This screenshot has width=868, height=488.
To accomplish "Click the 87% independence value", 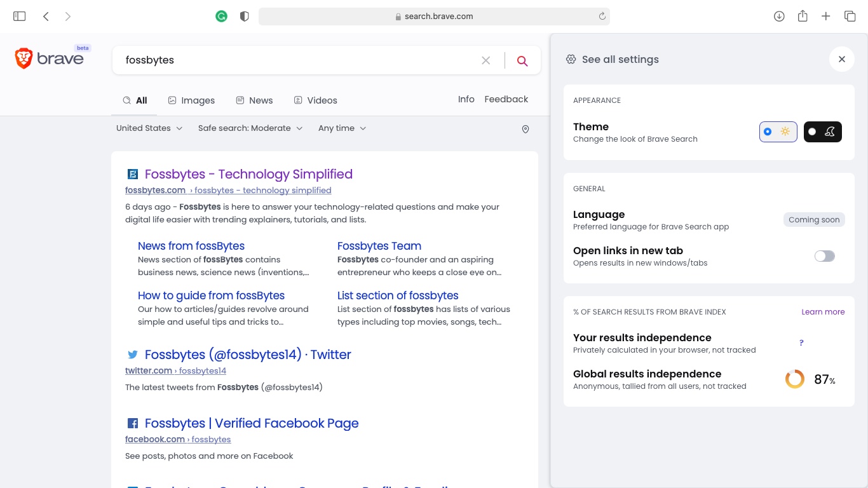I will pyautogui.click(x=825, y=379).
